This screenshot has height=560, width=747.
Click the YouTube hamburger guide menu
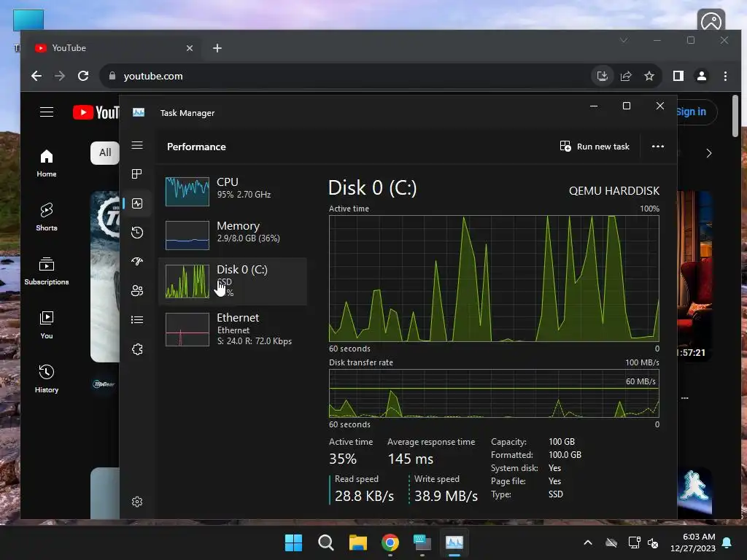point(47,112)
